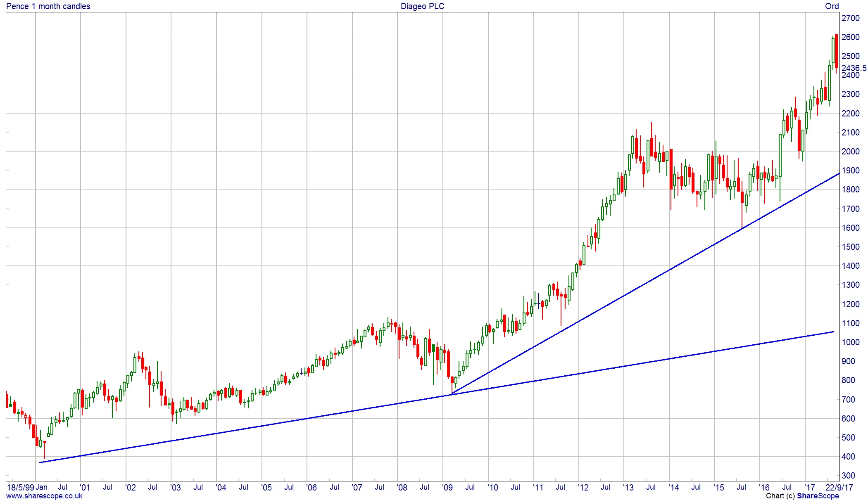Click the www.sharescope.co.uk link
The image size is (868, 500).
(44, 496)
